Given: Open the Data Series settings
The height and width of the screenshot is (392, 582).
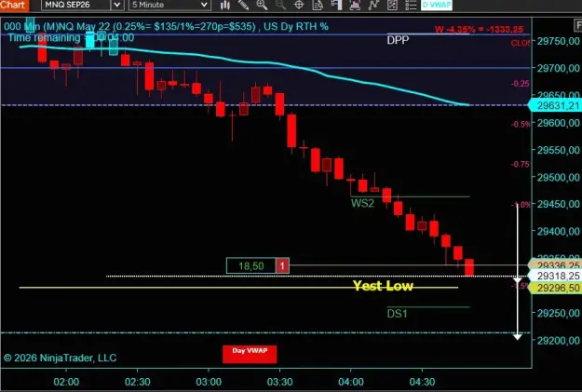Looking at the screenshot, I should (355, 5).
